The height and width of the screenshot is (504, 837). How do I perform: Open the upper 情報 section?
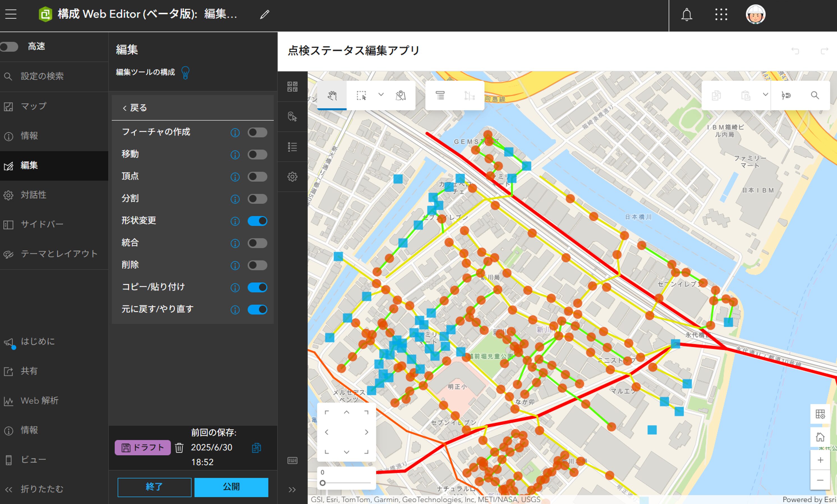[x=54, y=136]
